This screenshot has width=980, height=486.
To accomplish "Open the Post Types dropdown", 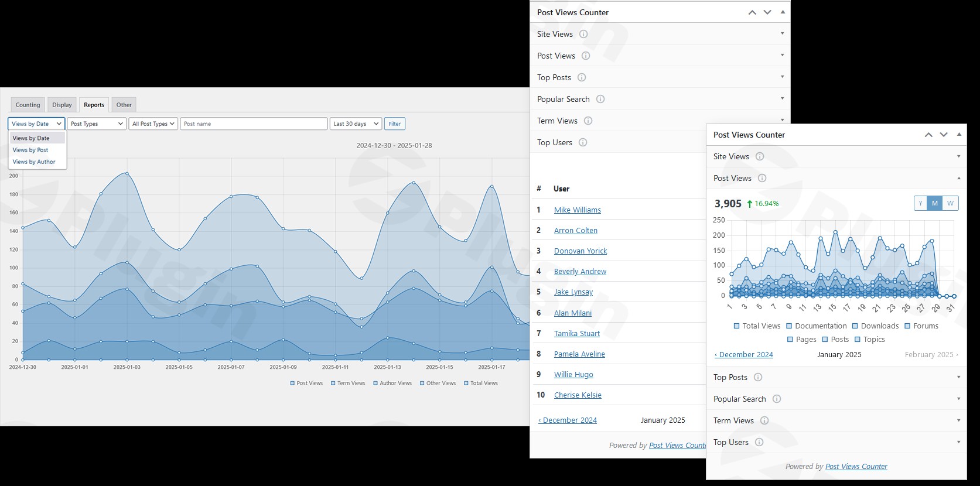I will [x=97, y=124].
